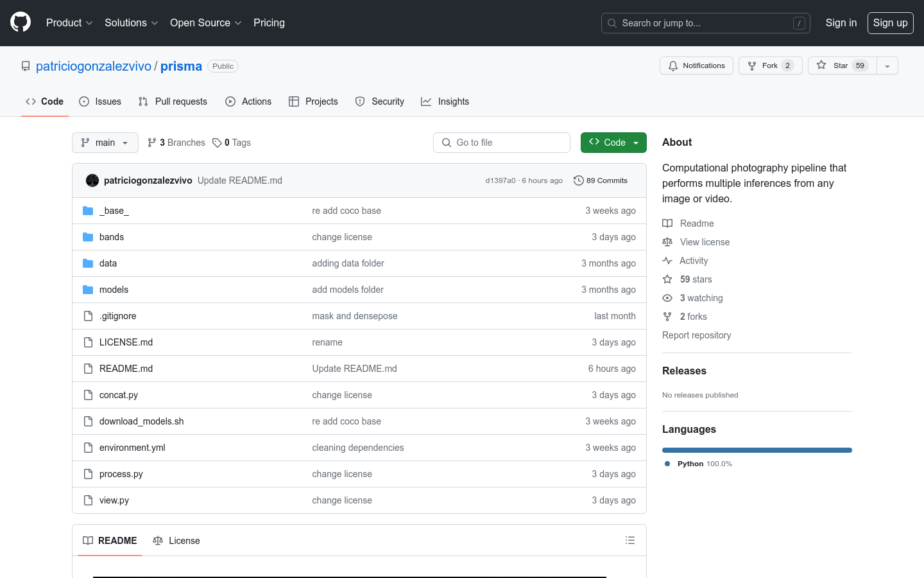Click the Readme book icon in About

click(667, 223)
